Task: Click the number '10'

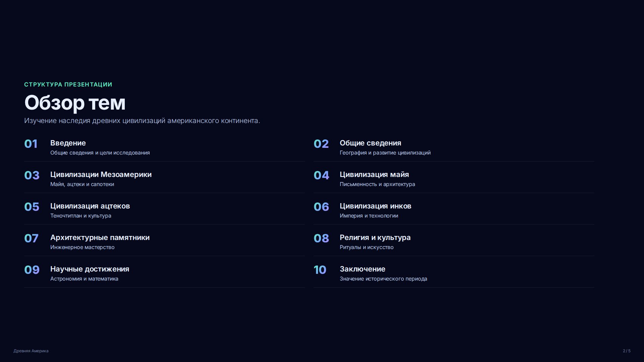Action: click(x=320, y=270)
